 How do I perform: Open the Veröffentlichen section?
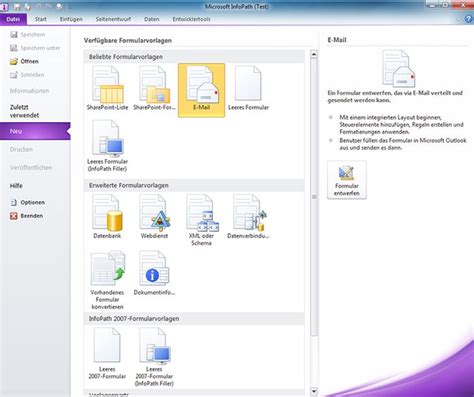tap(31, 168)
